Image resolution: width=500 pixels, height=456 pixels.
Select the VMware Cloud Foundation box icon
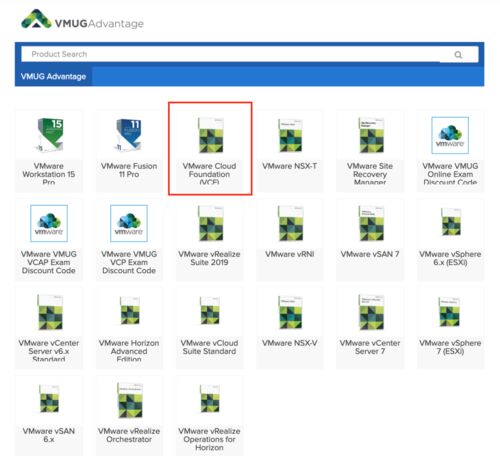(x=210, y=135)
